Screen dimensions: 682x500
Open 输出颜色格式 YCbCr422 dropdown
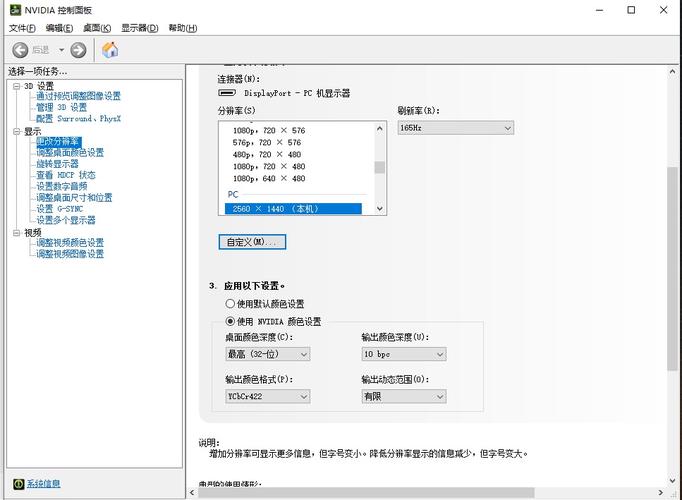pos(267,396)
